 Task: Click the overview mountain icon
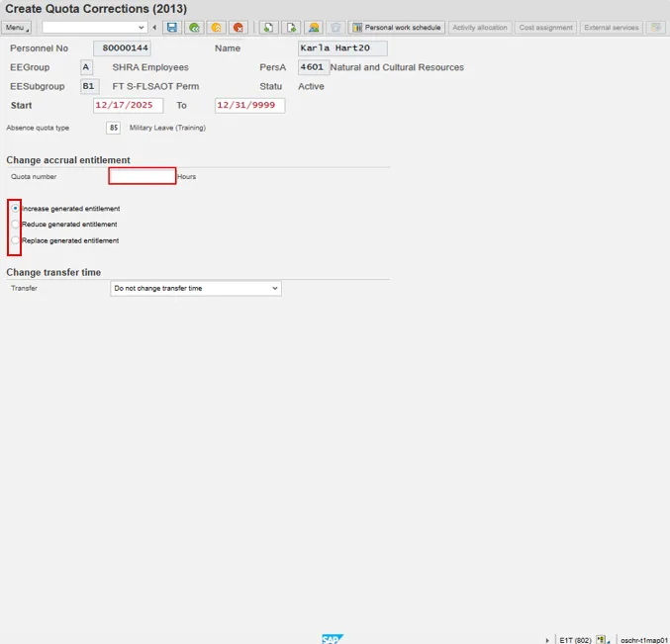[314, 28]
